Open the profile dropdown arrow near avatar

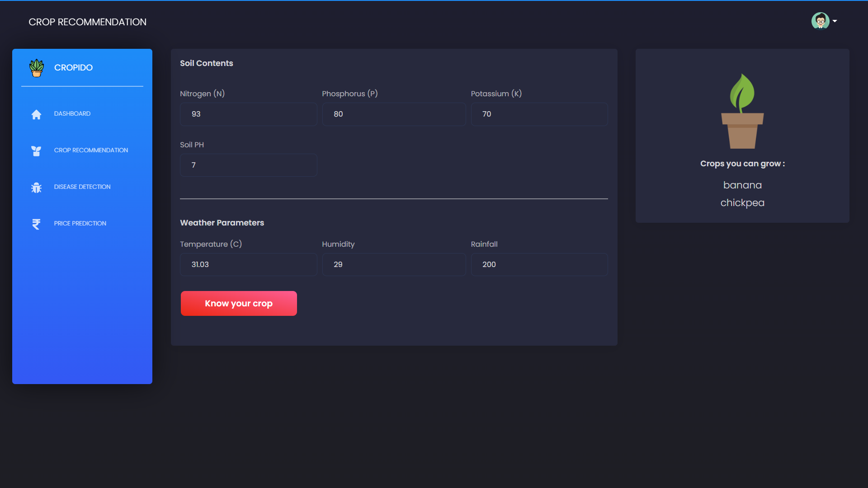tap(835, 20)
